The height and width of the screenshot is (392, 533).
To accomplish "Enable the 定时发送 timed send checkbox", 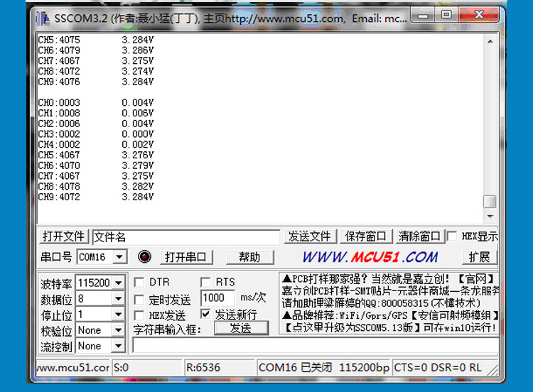I will [x=139, y=300].
